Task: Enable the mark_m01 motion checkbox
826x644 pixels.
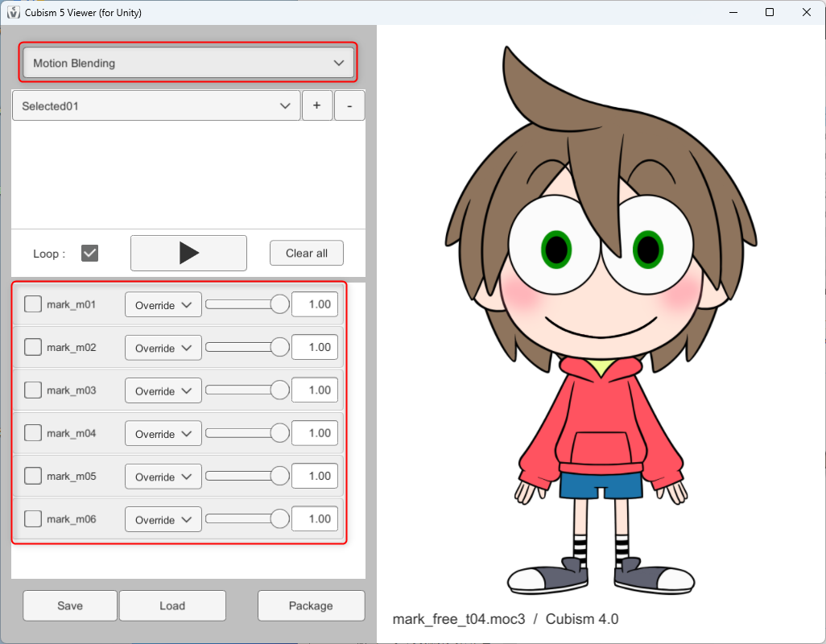Action: tap(33, 304)
